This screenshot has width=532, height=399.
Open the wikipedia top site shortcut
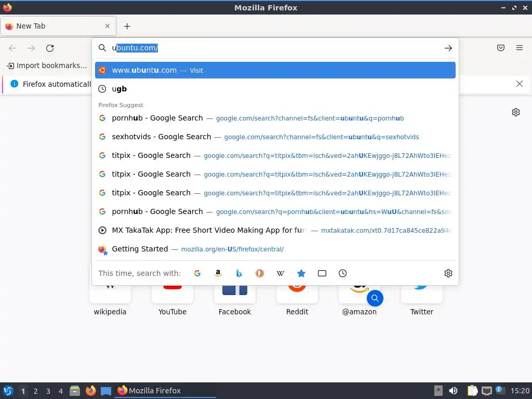(110, 300)
